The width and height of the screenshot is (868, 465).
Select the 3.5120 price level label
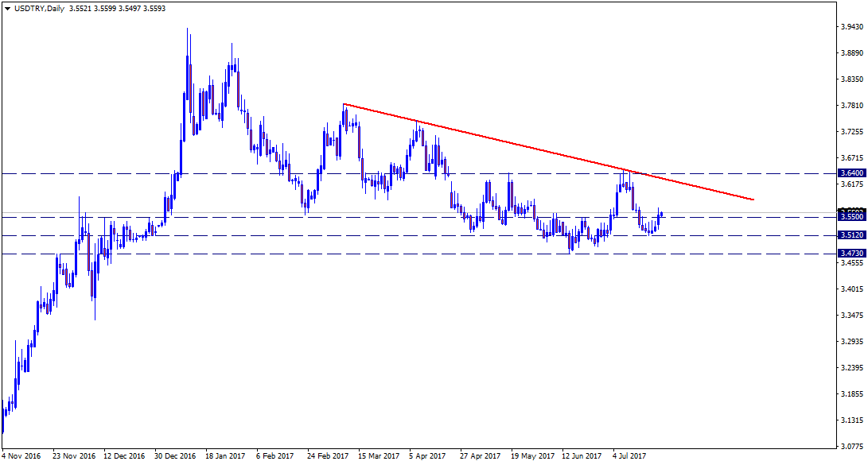tap(851, 235)
